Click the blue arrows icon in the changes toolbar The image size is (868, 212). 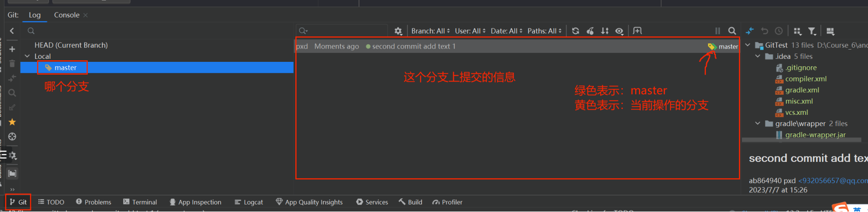click(750, 31)
